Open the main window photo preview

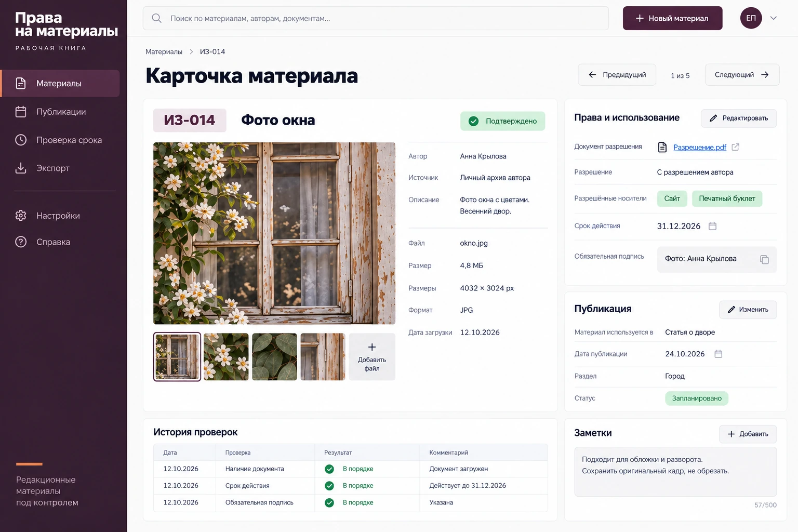[274, 233]
